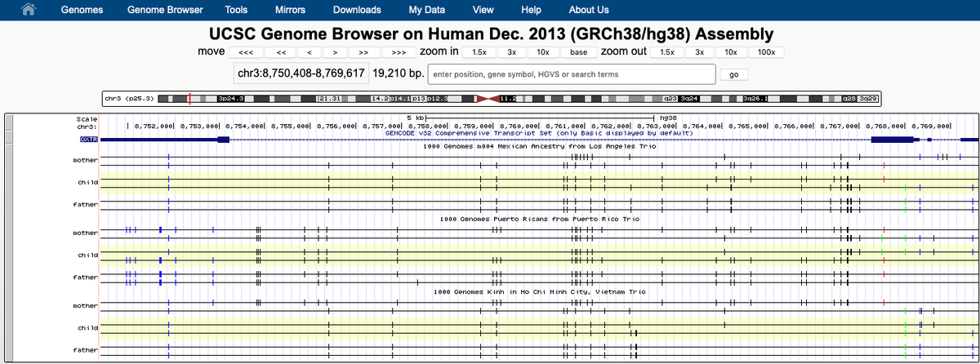Screen dimensions: 980x364
Task: Zoom in to base level
Action: (578, 52)
